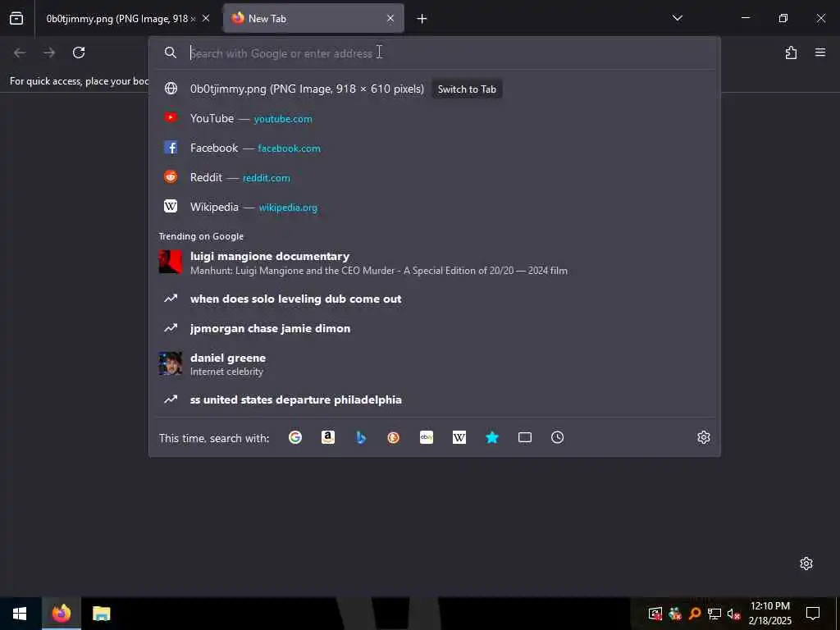The image size is (840, 630).
Task: Open the notification center icon
Action: [813, 614]
